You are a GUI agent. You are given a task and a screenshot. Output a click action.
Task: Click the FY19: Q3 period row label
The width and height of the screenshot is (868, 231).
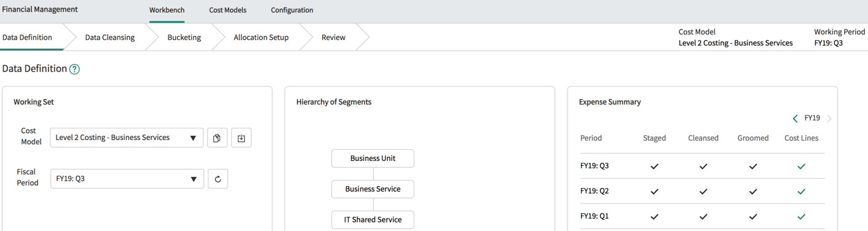pos(594,166)
